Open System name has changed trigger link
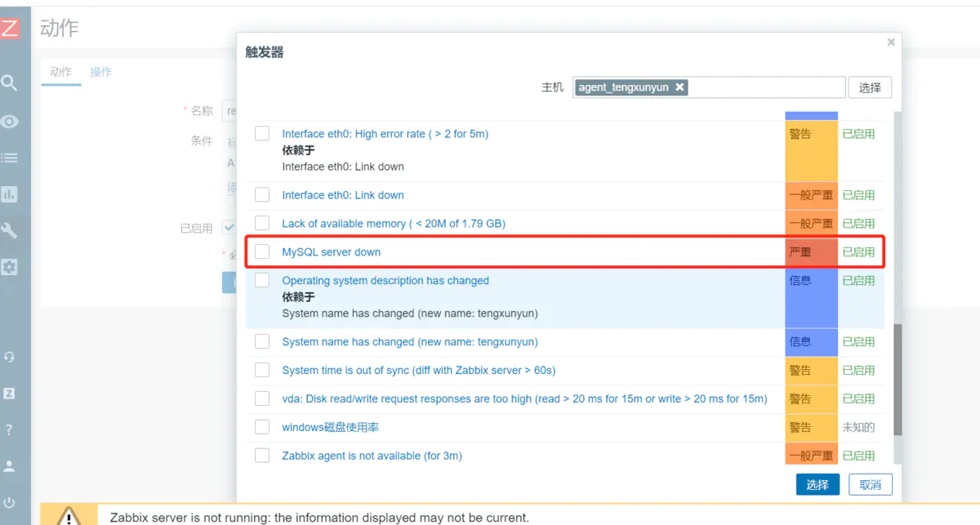 (x=410, y=342)
